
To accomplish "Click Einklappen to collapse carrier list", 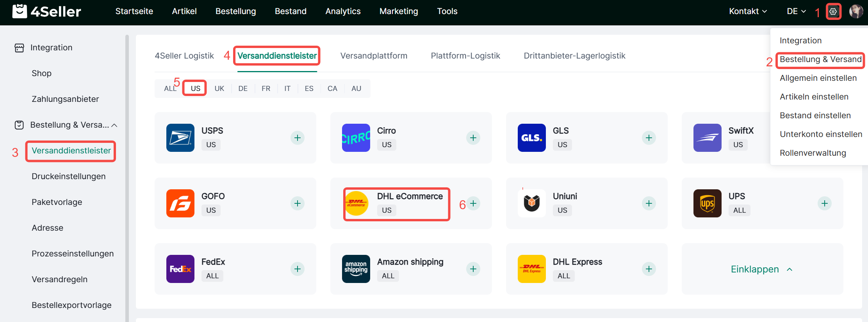I will [761, 269].
